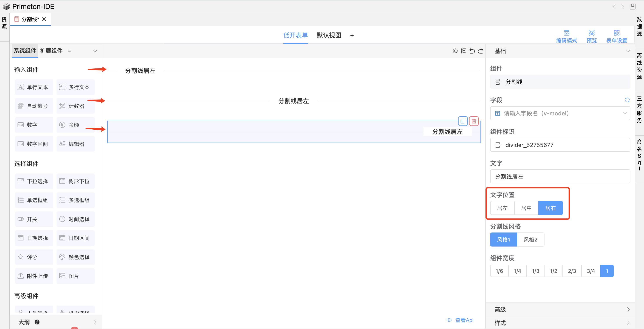This screenshot has height=329, width=644.
Task: Click the redo arrow icon
Action: click(x=480, y=51)
